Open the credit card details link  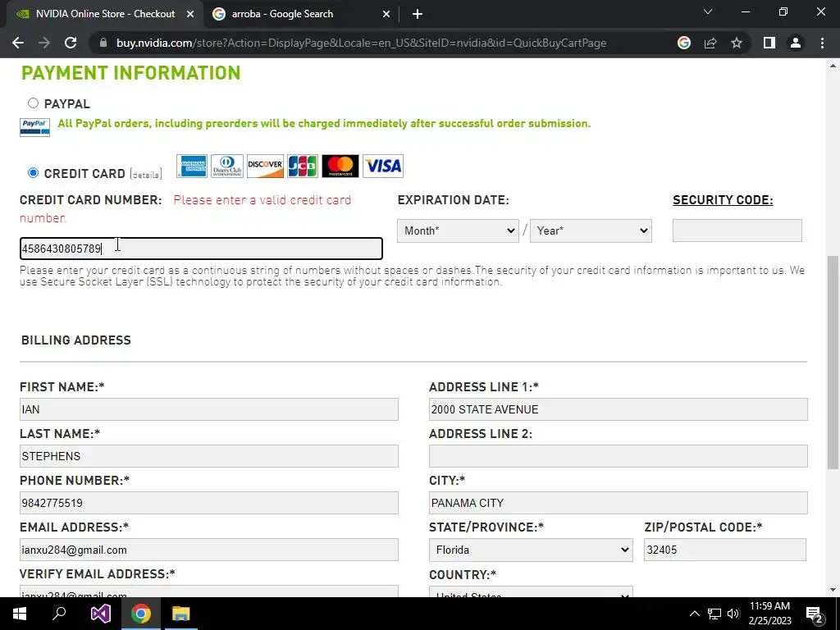click(x=146, y=175)
